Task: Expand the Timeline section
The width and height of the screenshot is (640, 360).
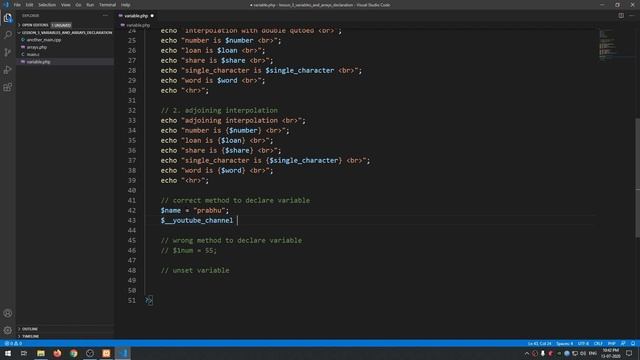Action: point(65,336)
